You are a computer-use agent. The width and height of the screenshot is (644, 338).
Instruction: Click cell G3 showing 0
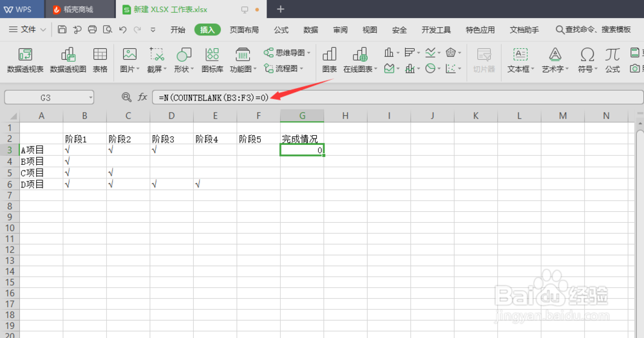click(x=302, y=150)
